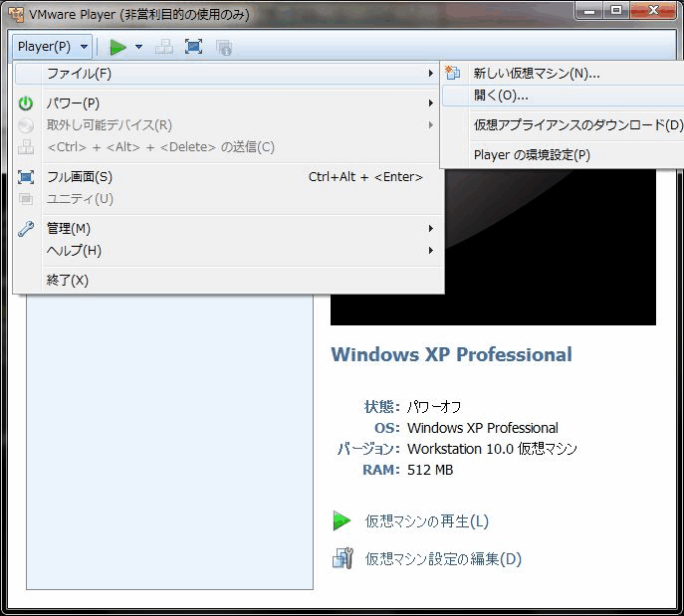This screenshot has width=684, height=616.
Task: Close the VMware Player window
Action: 653,11
